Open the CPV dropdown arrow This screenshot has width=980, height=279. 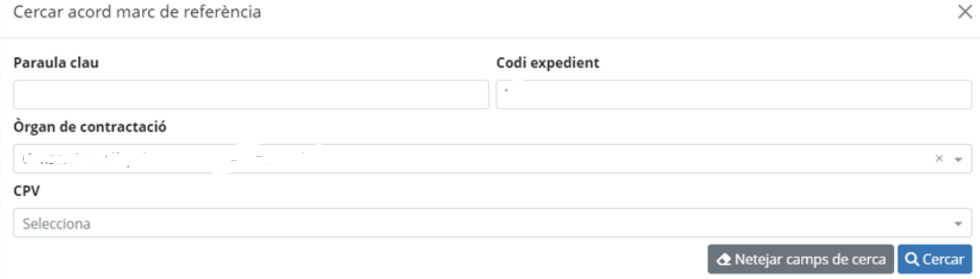[x=958, y=224]
